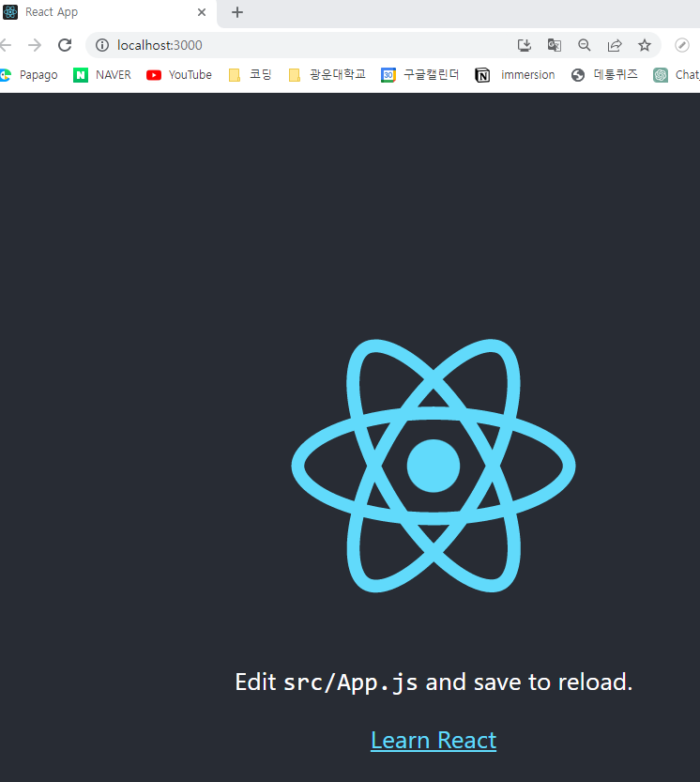Reload the localhost page
Image resolution: width=700 pixels, height=782 pixels.
pos(65,45)
